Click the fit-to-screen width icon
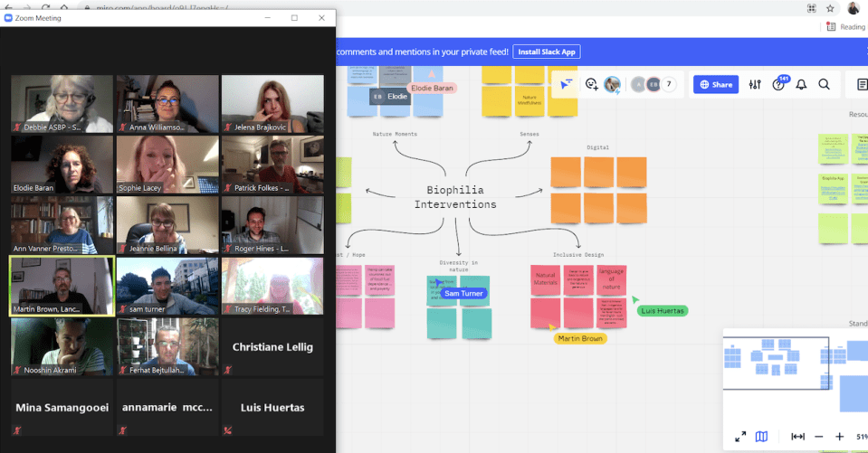Image resolution: width=868 pixels, height=453 pixels. (797, 436)
